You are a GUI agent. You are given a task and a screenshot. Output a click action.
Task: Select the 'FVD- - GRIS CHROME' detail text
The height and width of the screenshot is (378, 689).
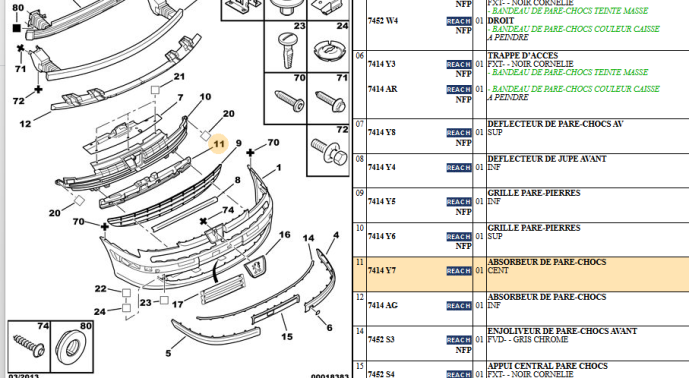[x=528, y=339]
